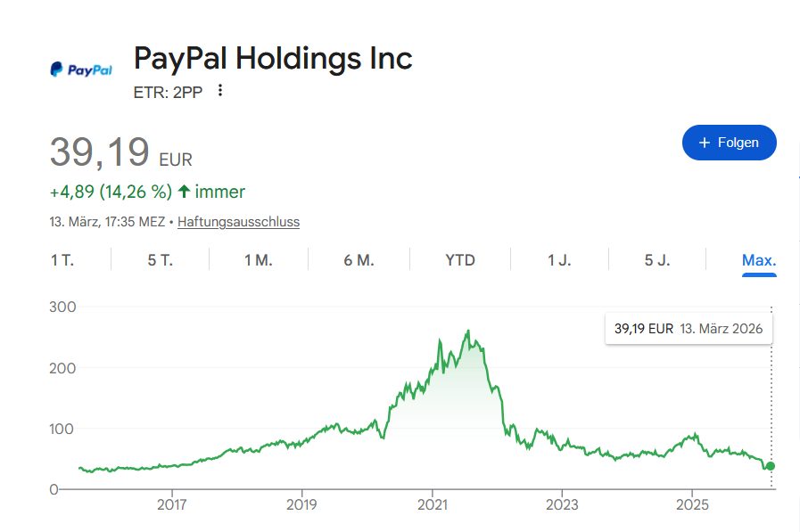Screen dimensions: 800x532
Task: Click the 2021 peak on the price chart
Action: tap(467, 331)
